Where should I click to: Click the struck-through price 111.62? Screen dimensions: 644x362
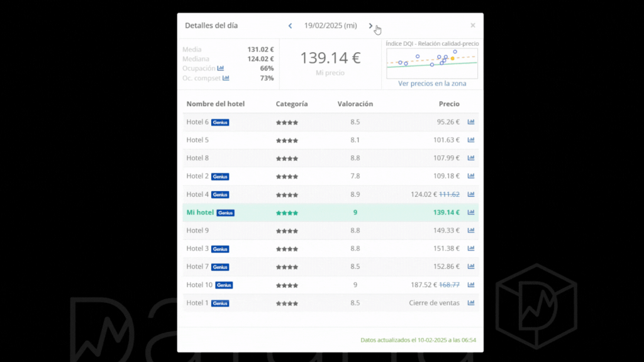tap(449, 194)
